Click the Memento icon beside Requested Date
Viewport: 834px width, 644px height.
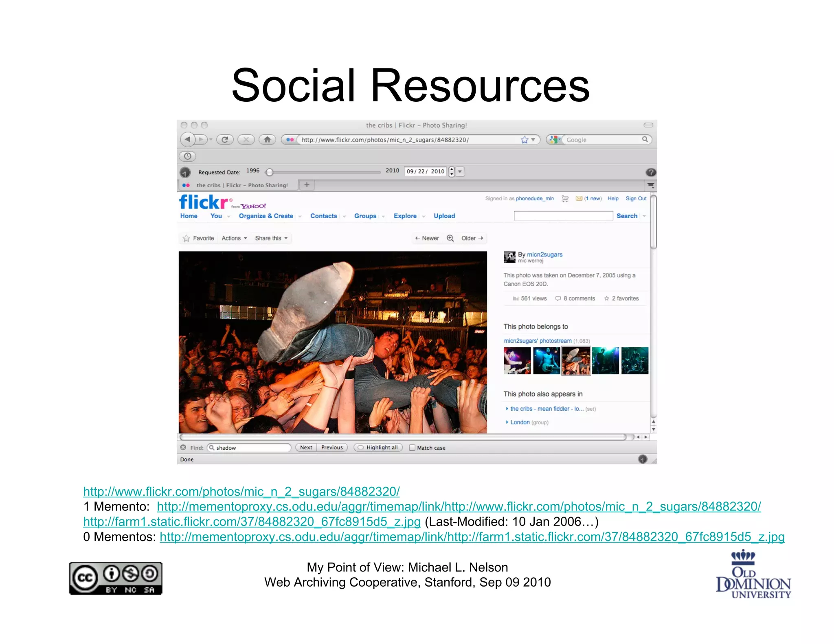pyautogui.click(x=185, y=172)
